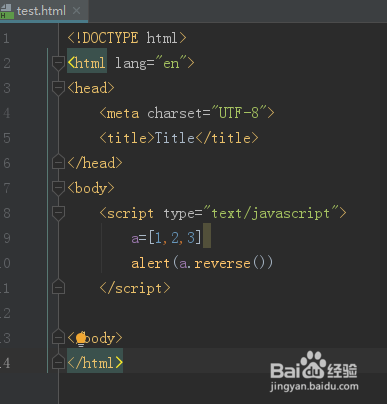
Task: Click the DOCTYPE html declaration text
Action: click(127, 38)
